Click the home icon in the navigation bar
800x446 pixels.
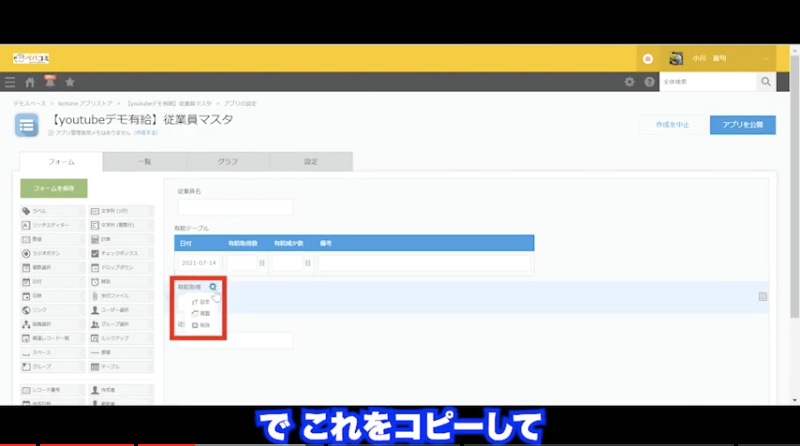(x=30, y=82)
